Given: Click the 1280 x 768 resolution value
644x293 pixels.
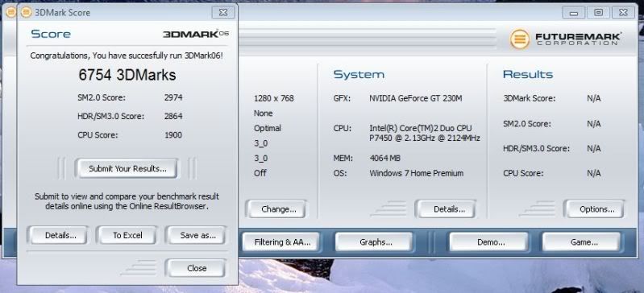Looking at the screenshot, I should pos(274,98).
